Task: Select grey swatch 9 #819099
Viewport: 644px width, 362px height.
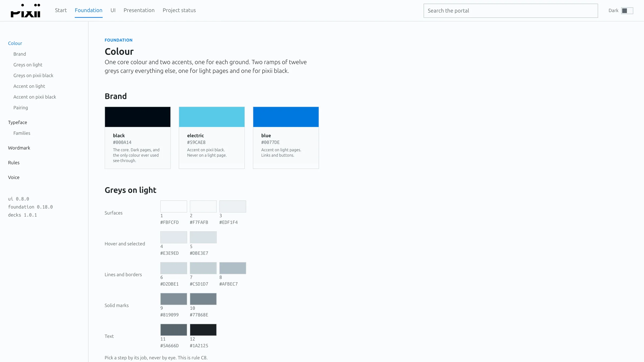Action: tap(174, 299)
